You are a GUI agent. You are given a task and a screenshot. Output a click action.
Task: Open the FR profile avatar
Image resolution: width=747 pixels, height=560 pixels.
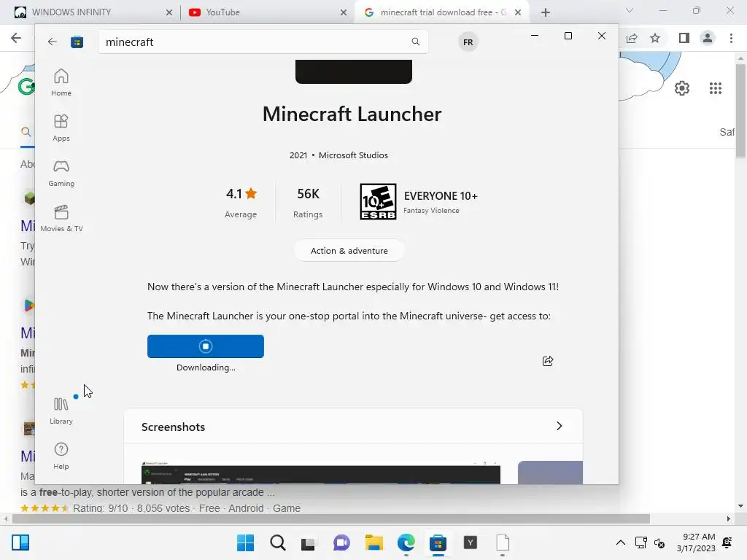click(468, 42)
